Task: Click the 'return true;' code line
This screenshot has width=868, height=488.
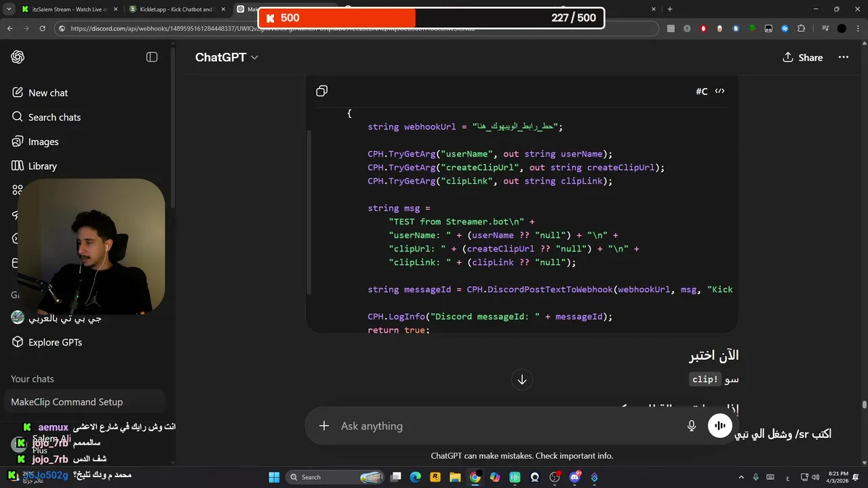Action: click(x=399, y=330)
